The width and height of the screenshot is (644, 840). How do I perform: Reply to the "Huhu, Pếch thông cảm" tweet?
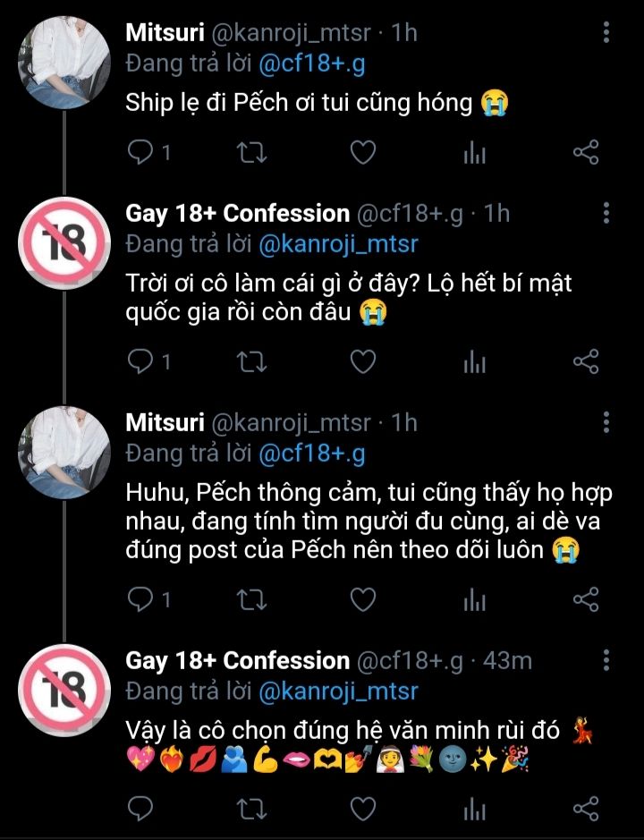pos(140,600)
